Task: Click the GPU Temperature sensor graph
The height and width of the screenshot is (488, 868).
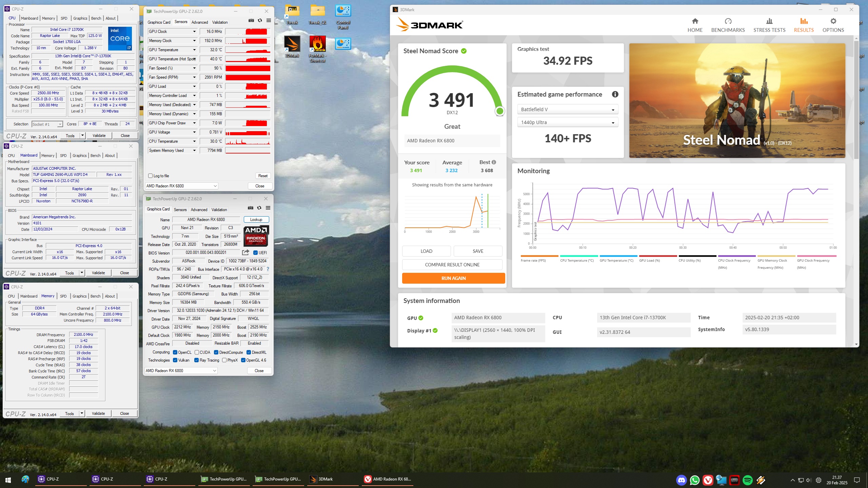Action: click(x=248, y=50)
